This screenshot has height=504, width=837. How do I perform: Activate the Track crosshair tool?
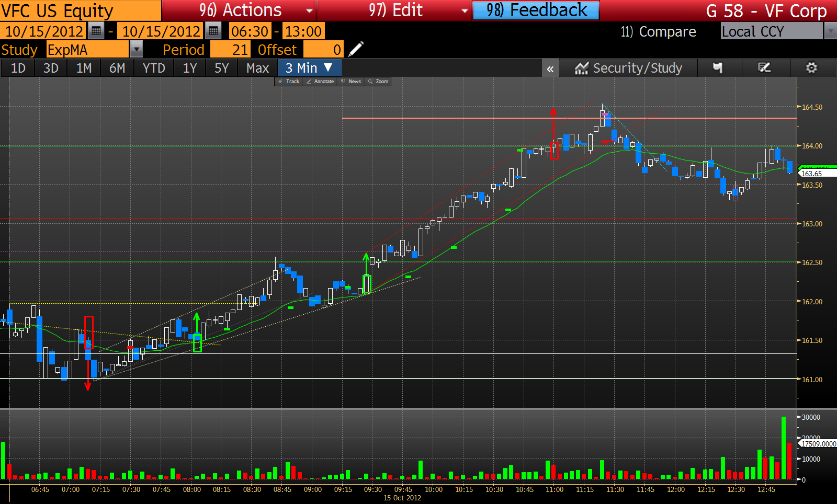coord(289,82)
